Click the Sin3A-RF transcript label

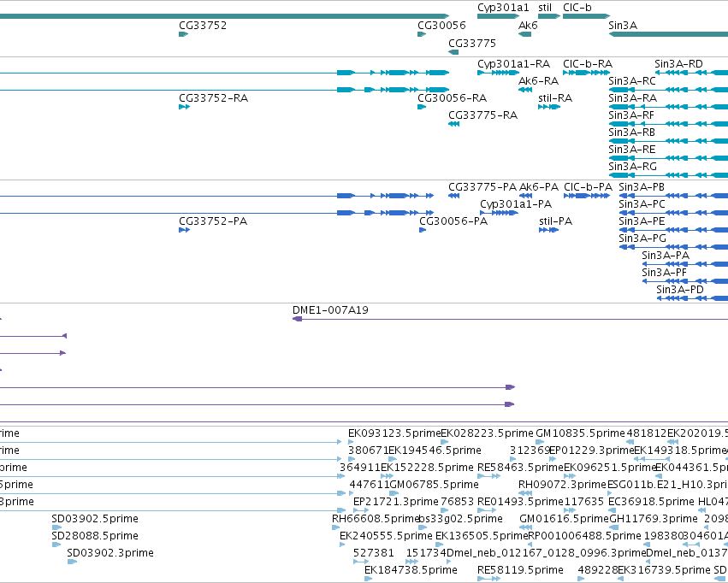[631, 115]
